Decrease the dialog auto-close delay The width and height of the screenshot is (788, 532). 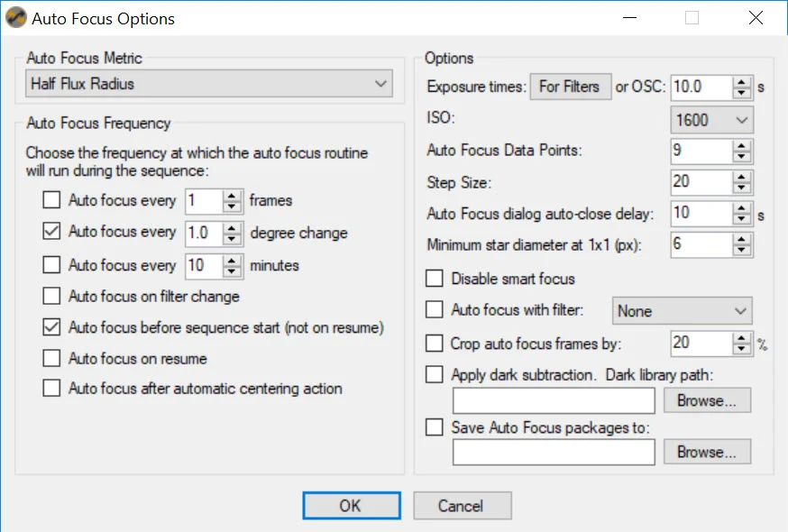point(742,219)
